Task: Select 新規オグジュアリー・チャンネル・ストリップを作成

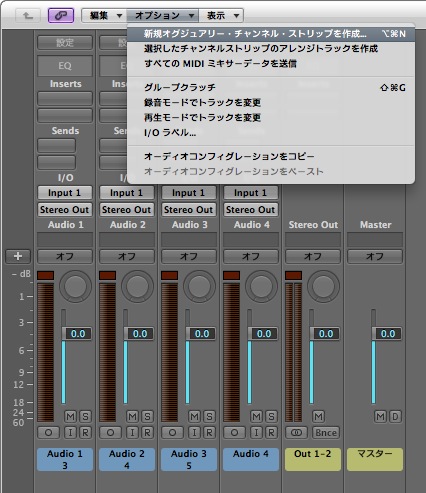Action: click(271, 34)
